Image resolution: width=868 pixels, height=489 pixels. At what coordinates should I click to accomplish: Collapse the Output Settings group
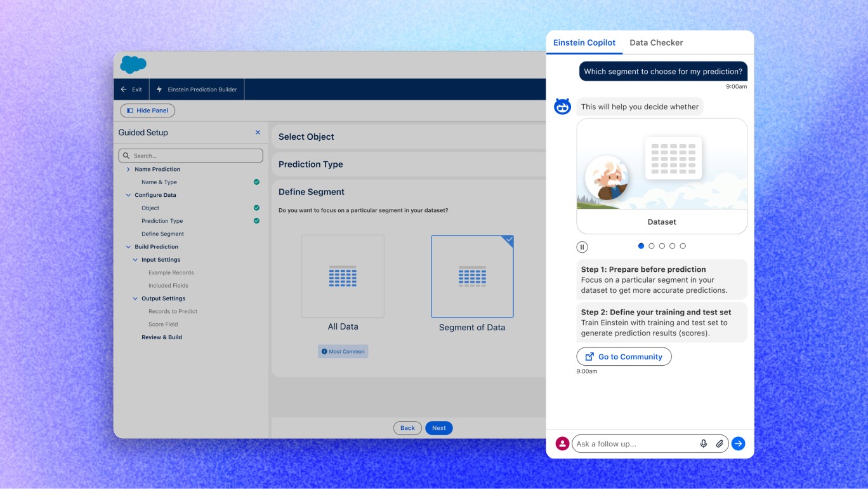[135, 298]
